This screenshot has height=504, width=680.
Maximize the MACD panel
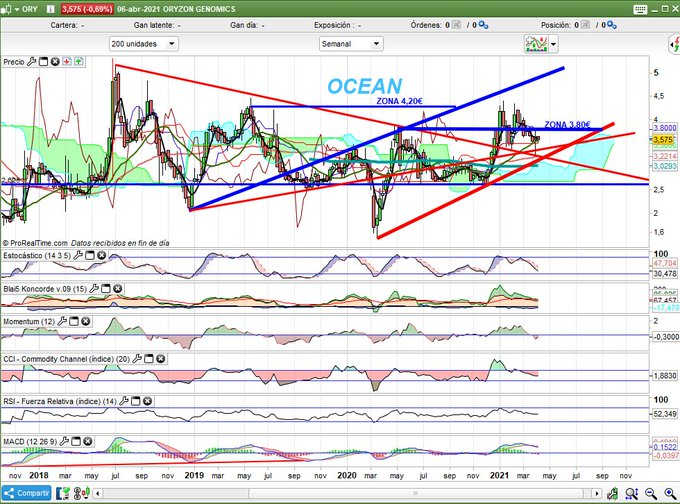(76, 442)
